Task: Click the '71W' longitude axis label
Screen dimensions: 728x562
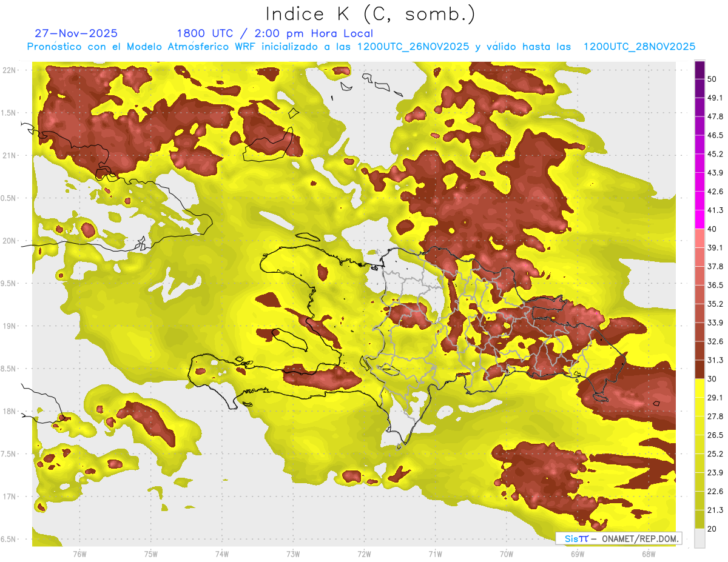Action: pyautogui.click(x=435, y=554)
